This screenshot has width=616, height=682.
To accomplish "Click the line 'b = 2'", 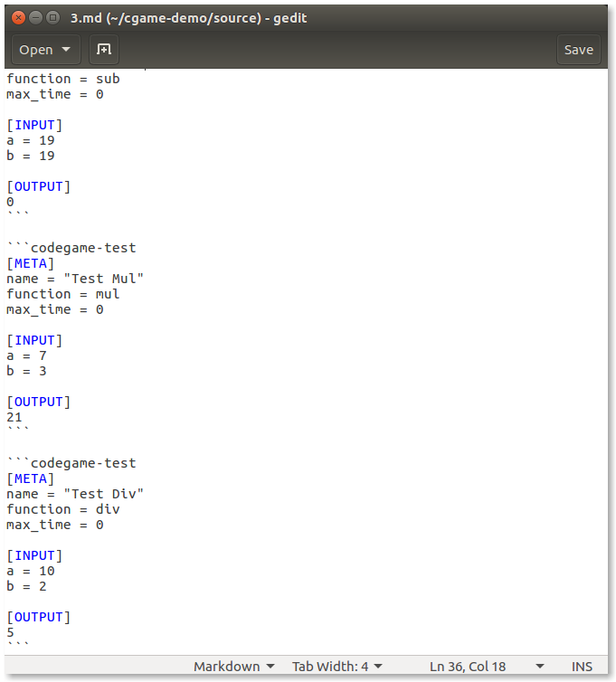I will coord(26,586).
